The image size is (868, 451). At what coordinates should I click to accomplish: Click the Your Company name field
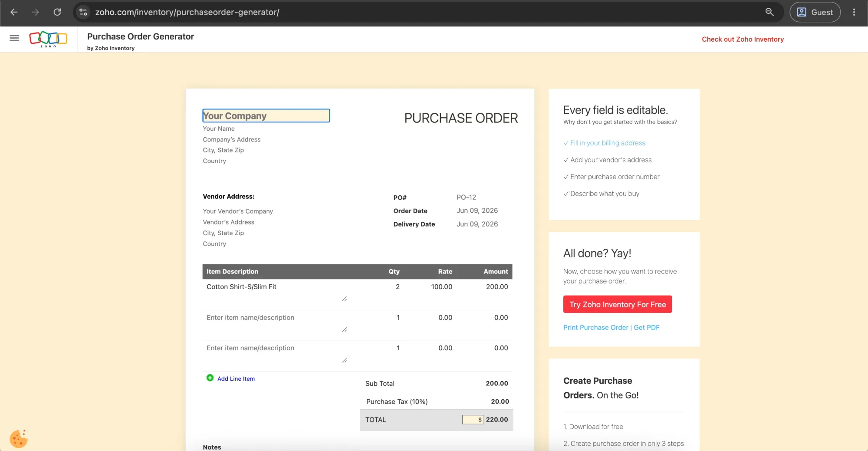pyautogui.click(x=266, y=115)
